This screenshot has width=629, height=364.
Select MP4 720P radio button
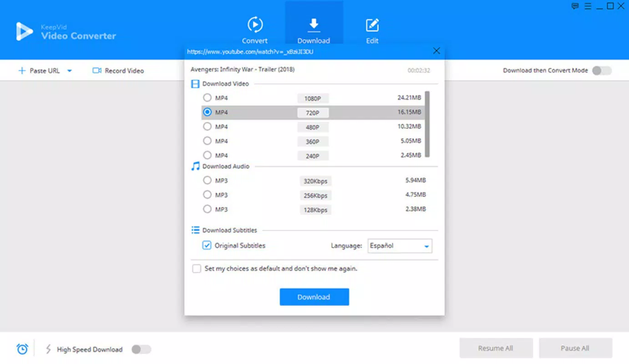point(207,112)
